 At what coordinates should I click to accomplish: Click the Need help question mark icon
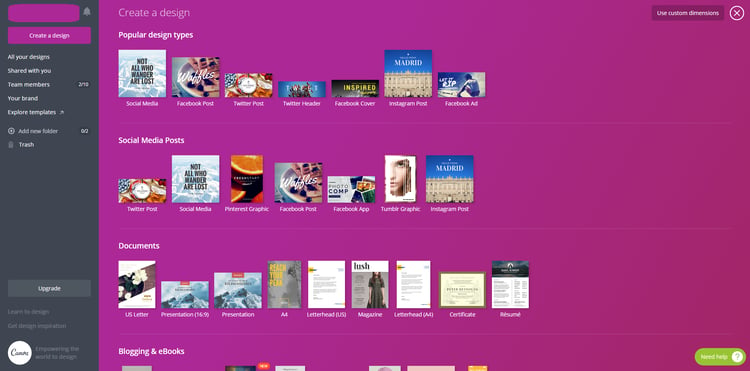click(738, 357)
